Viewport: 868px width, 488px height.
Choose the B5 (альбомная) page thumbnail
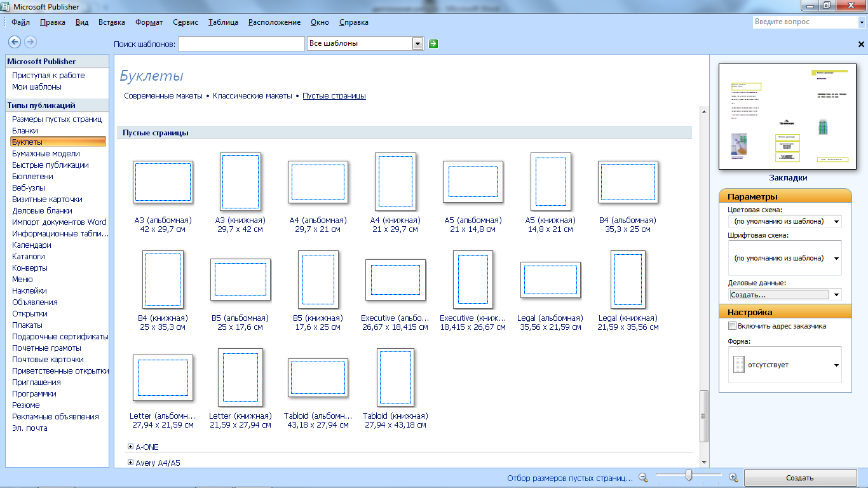point(240,280)
